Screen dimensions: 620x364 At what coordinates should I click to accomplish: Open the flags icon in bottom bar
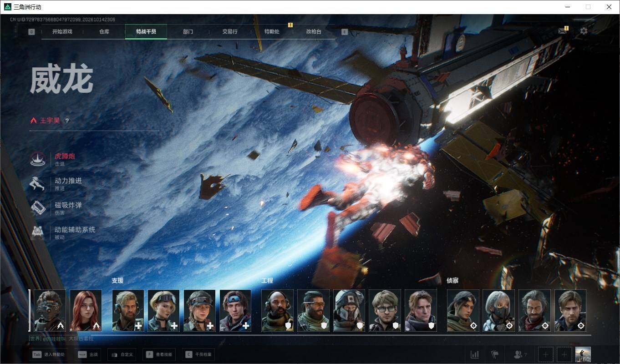(x=495, y=354)
